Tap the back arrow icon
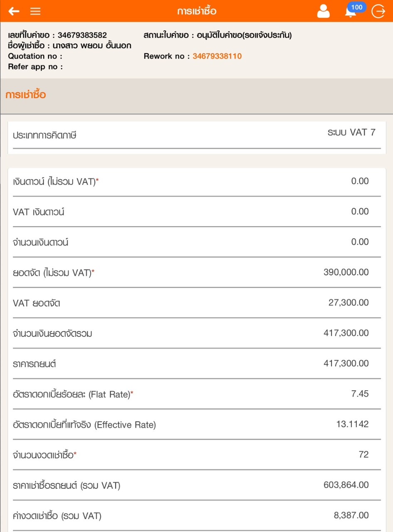Screen dimensions: 393x532 pos(14,11)
